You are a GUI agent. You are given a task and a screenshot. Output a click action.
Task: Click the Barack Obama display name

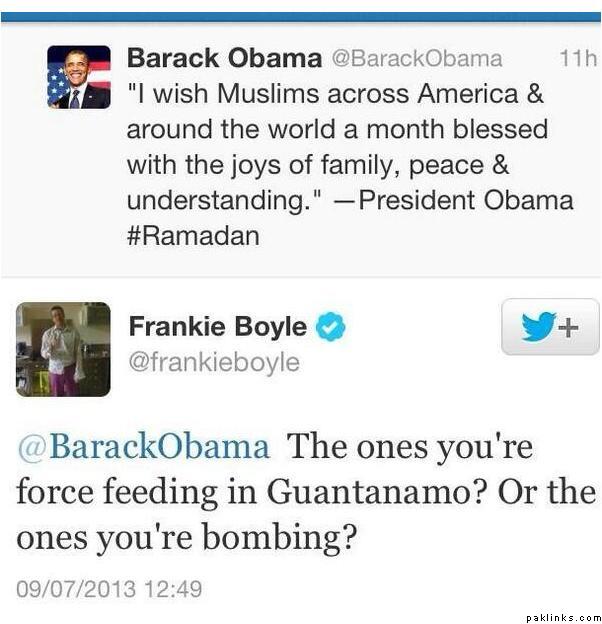[x=222, y=59]
